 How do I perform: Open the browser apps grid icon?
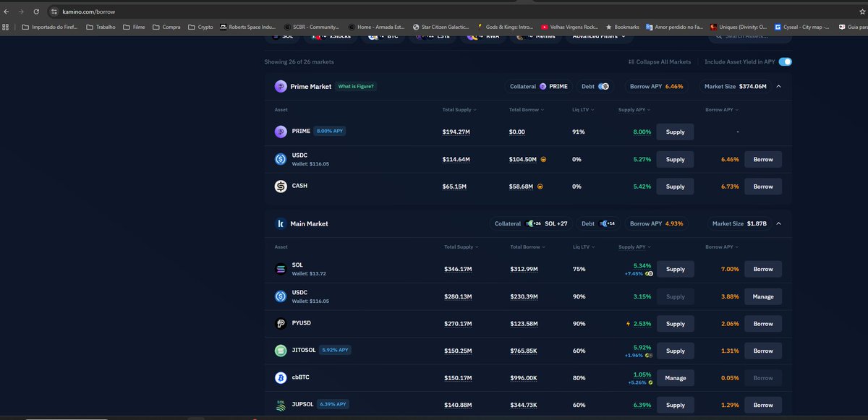[x=6, y=27]
